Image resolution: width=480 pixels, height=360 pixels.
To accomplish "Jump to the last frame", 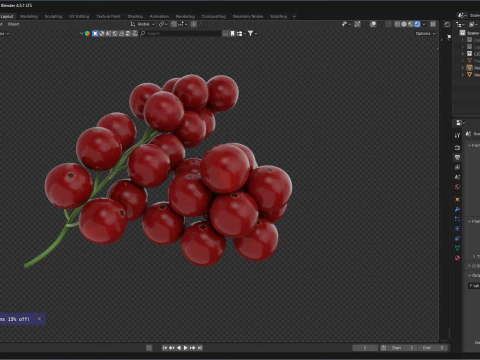I will (x=200, y=348).
